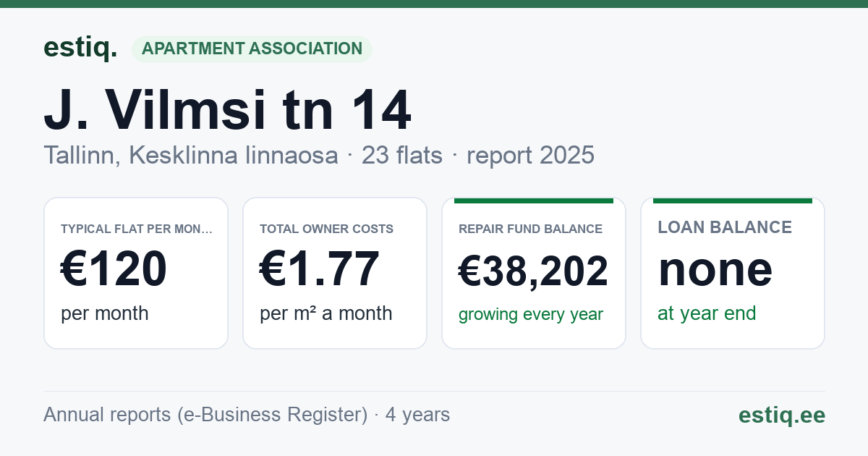Click the €38,202 value
The height and width of the screenshot is (456, 868).
click(x=533, y=271)
